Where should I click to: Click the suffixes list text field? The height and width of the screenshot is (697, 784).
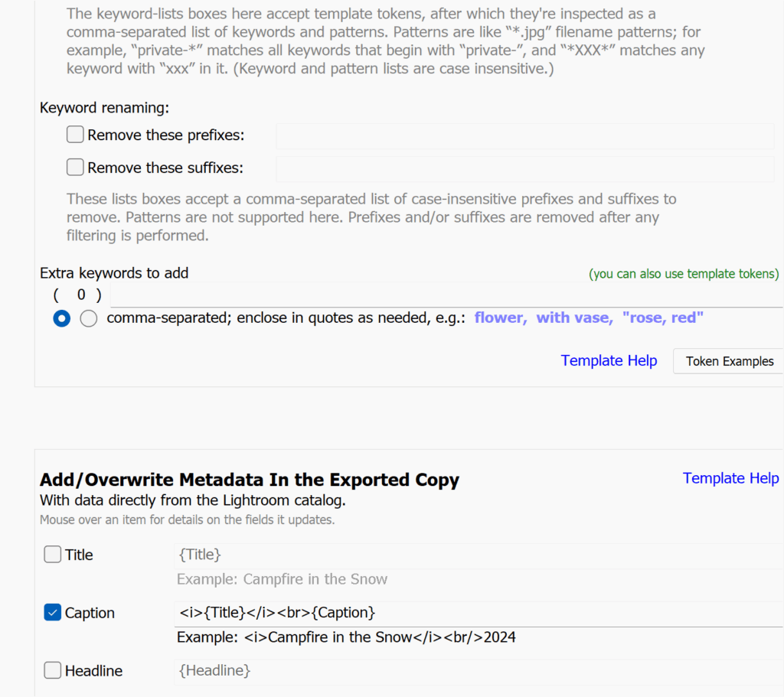tap(524, 168)
